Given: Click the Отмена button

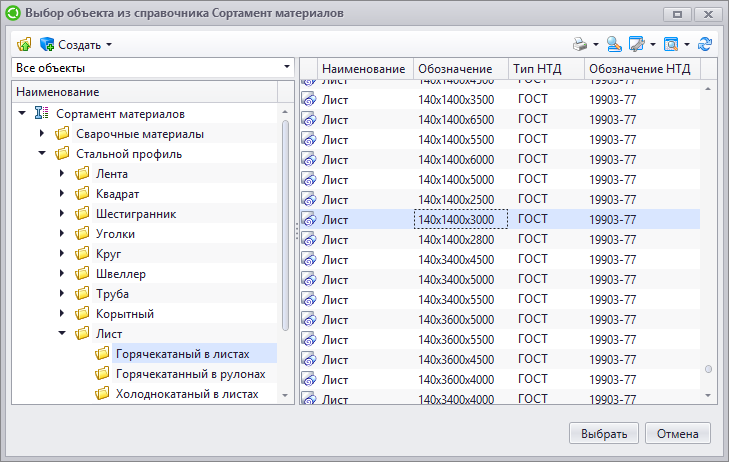Looking at the screenshot, I should click(x=677, y=433).
